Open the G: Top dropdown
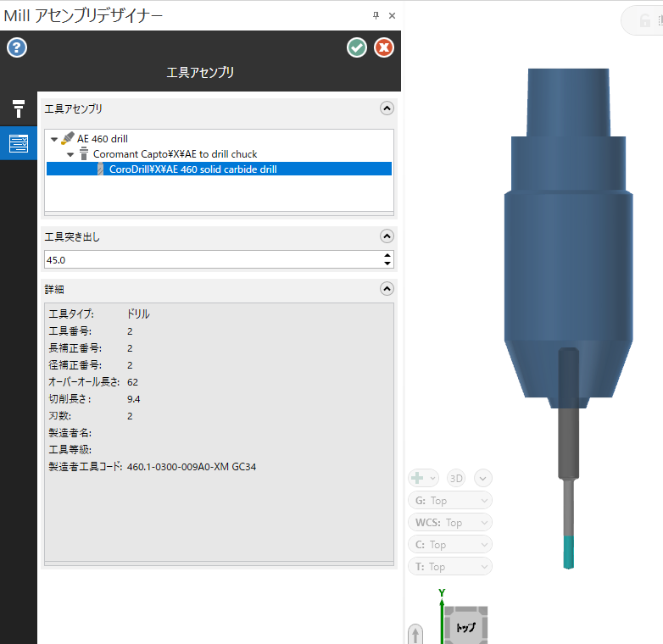 450,501
